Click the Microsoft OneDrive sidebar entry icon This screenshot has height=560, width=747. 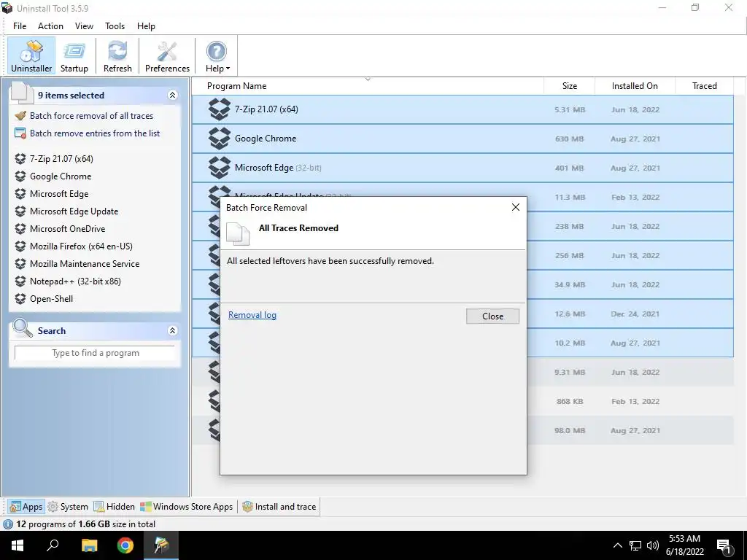pyautogui.click(x=20, y=229)
